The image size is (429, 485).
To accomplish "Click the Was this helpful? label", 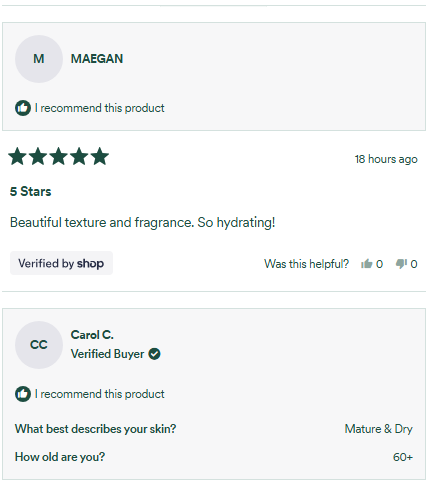I will tap(307, 264).
